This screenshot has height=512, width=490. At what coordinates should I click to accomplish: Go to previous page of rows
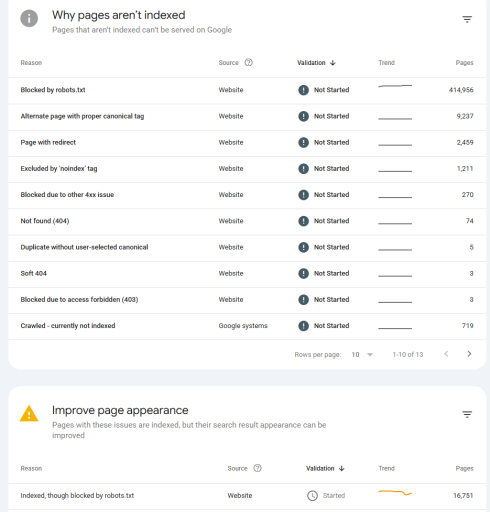coord(446,354)
